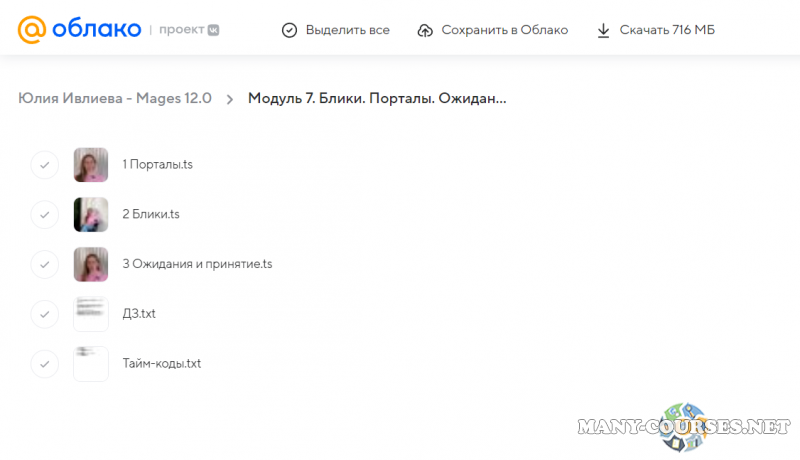Select the checkbox next to 2 Блики.ts
800x460 pixels.
coord(45,214)
